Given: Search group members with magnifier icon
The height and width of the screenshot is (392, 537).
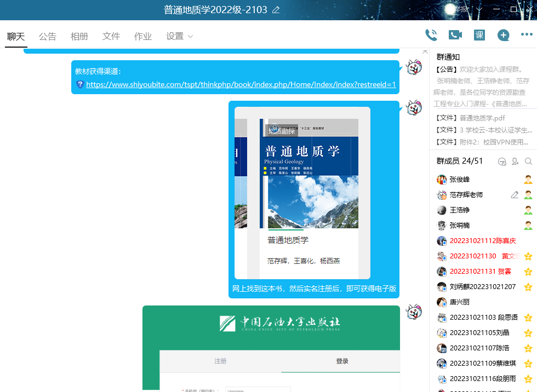Looking at the screenshot, I should pyautogui.click(x=528, y=162).
